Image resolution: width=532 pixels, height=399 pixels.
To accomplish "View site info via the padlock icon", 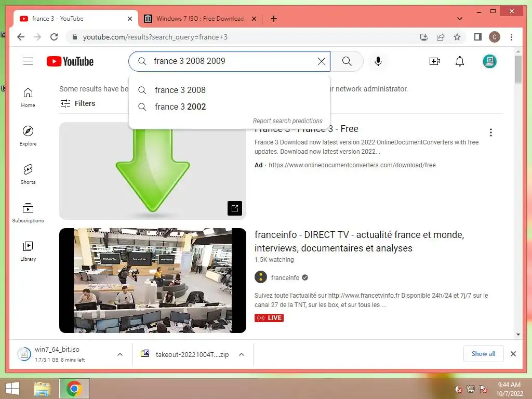I will point(75,37).
